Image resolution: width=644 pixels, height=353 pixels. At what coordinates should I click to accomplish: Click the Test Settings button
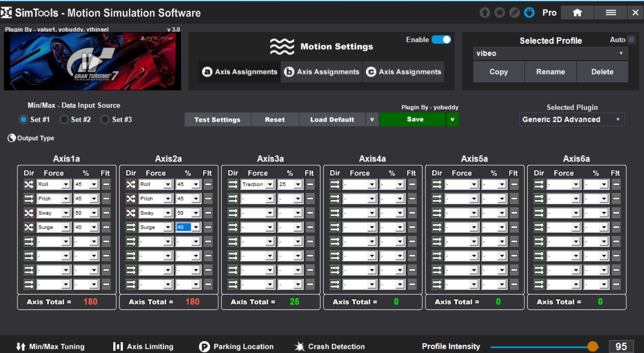217,120
